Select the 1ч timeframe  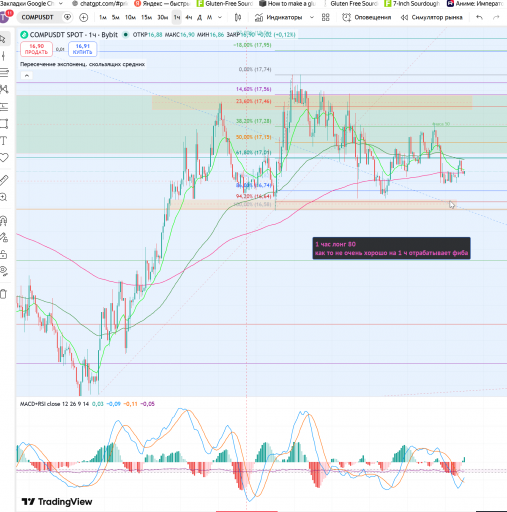click(177, 17)
